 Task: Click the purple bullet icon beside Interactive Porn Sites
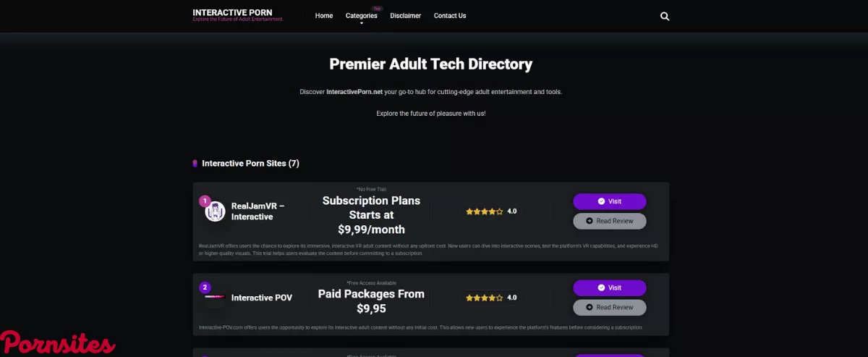pos(195,164)
